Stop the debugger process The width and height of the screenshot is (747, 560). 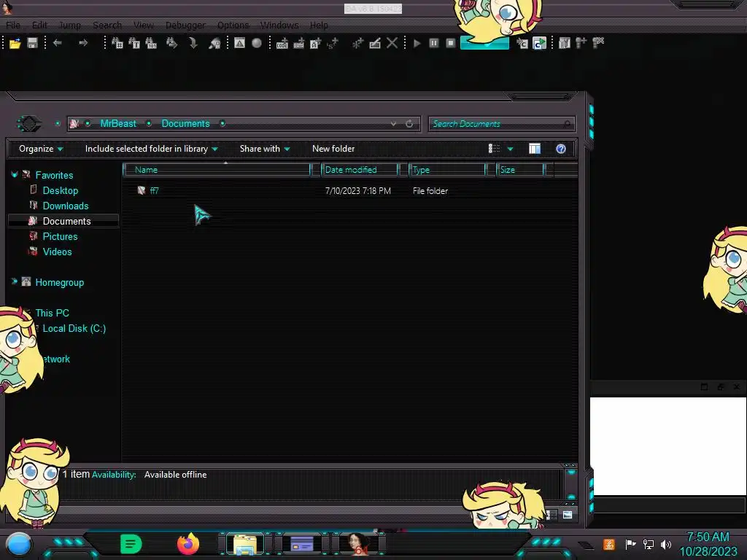[451, 43]
